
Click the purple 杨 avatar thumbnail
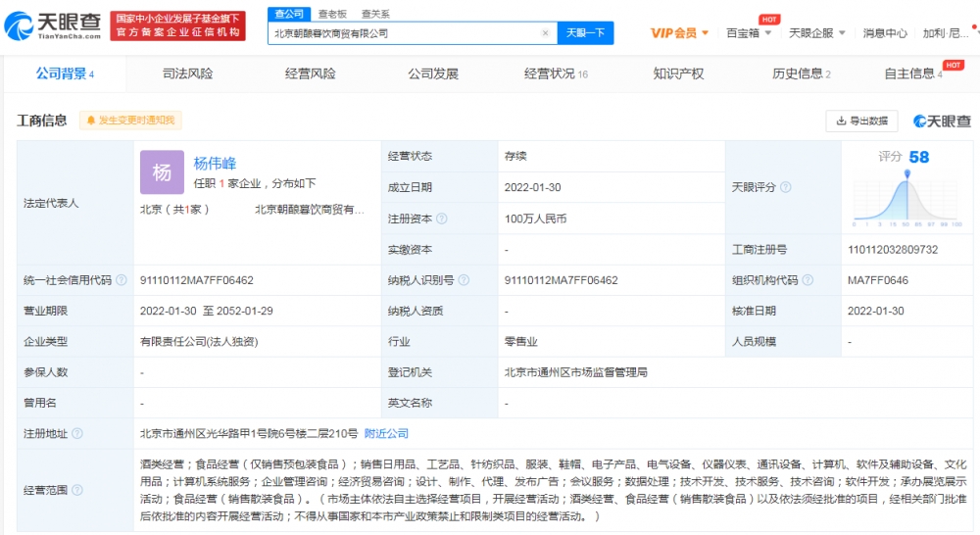(x=162, y=171)
